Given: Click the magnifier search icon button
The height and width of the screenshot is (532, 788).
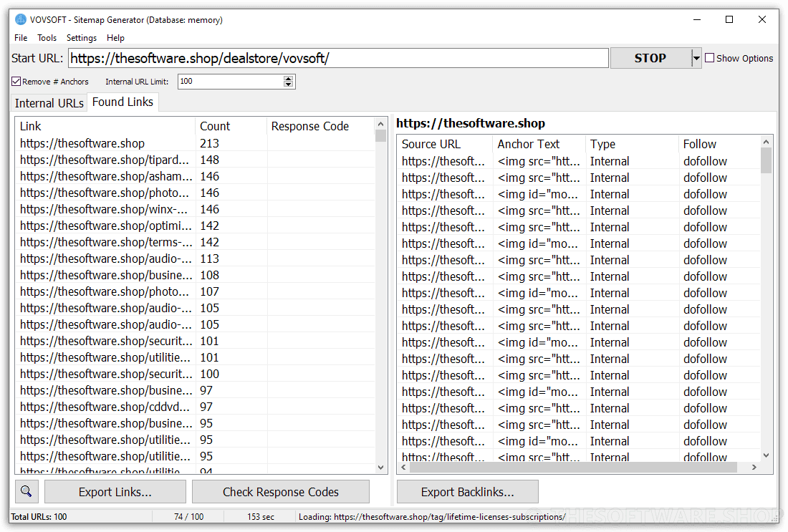Looking at the screenshot, I should (27, 491).
